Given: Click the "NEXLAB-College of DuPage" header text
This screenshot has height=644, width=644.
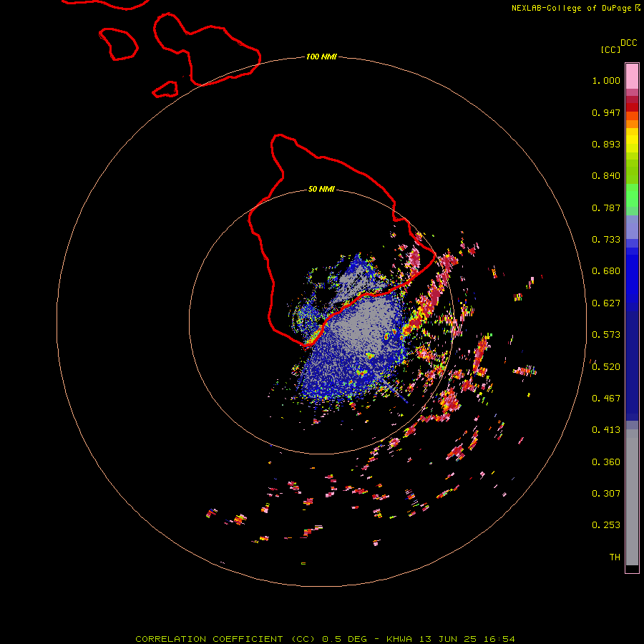Looking at the screenshot, I should pyautogui.click(x=571, y=8).
